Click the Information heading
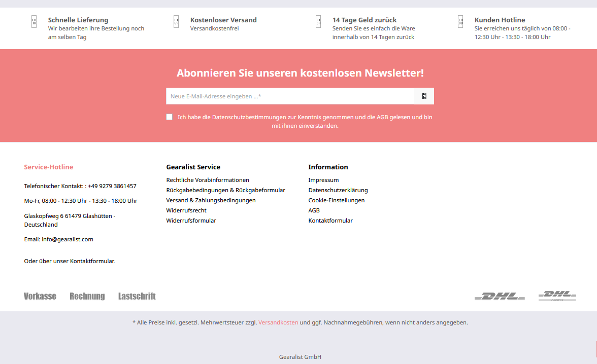The image size is (597, 364). (328, 167)
